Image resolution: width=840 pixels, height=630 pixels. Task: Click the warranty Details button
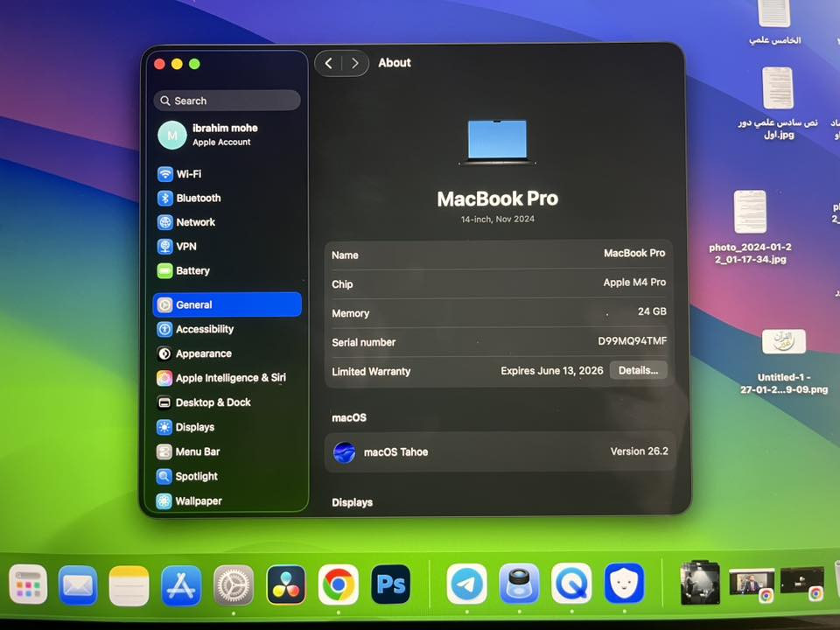[638, 370]
